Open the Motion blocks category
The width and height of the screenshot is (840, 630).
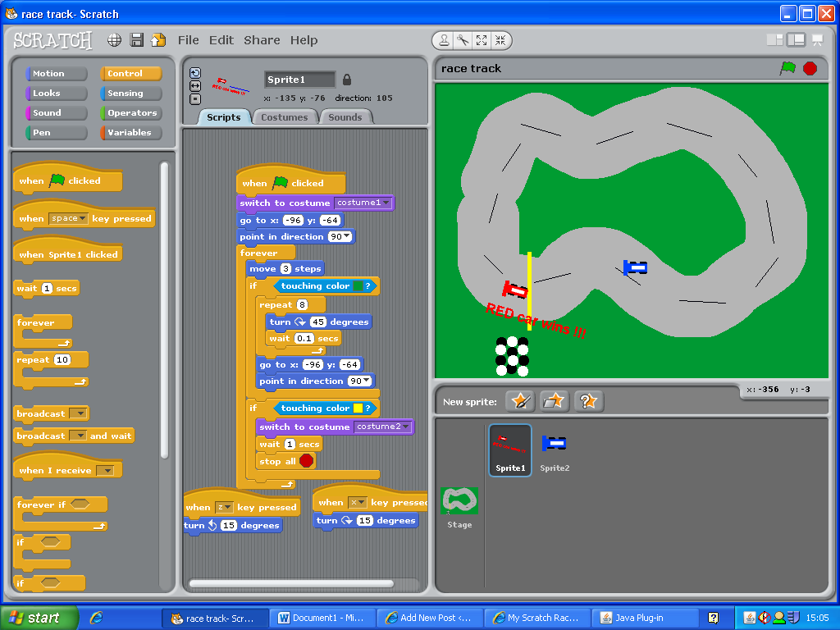click(x=57, y=73)
